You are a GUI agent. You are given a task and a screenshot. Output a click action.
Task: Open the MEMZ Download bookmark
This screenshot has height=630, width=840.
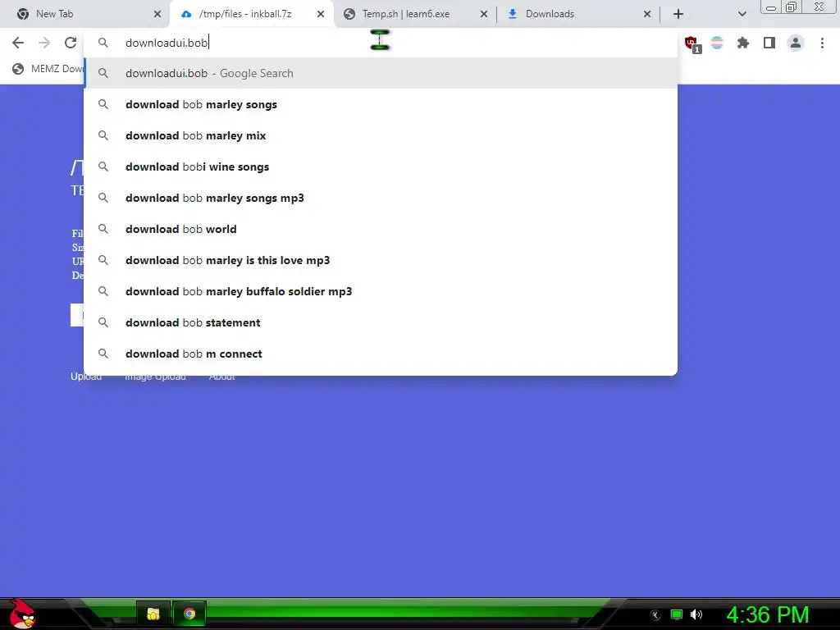(48, 69)
